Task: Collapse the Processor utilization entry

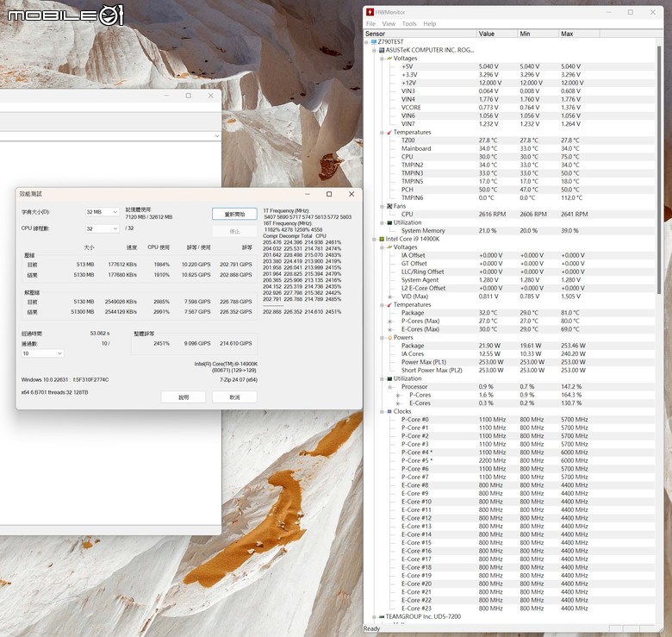Action: [390, 387]
